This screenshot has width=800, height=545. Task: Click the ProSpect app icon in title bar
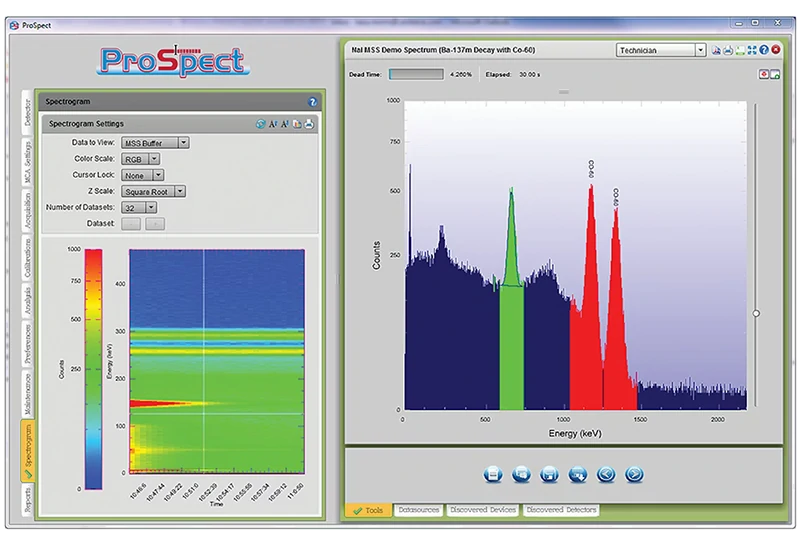14,25
